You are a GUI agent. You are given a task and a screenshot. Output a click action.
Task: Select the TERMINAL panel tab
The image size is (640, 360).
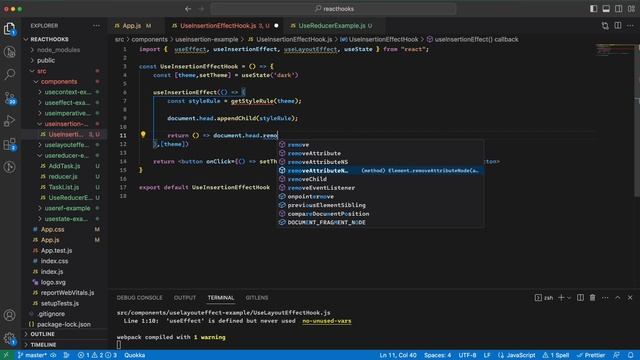point(221,298)
